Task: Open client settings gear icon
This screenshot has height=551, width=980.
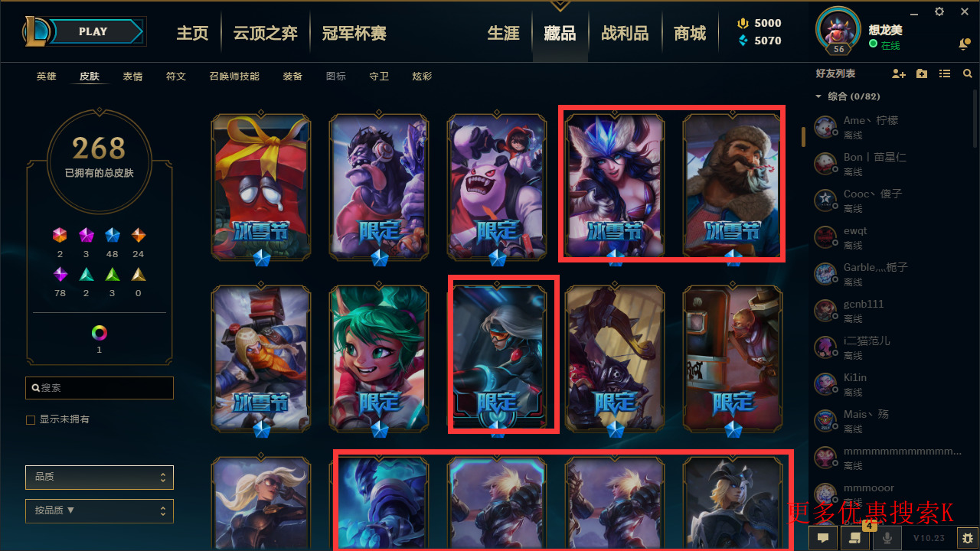Action: pos(939,11)
